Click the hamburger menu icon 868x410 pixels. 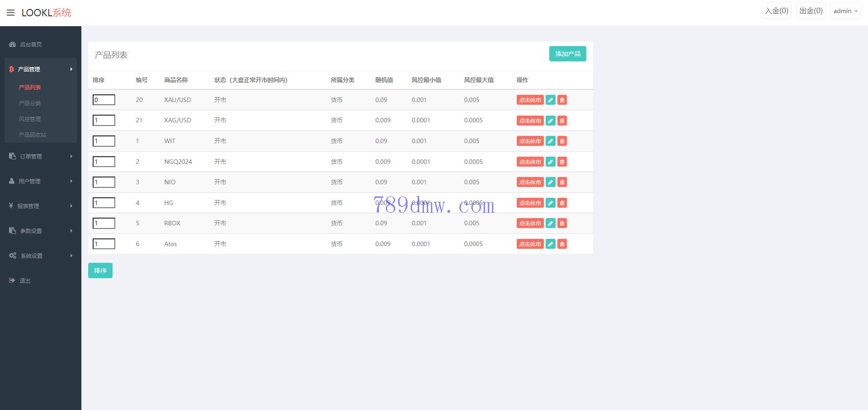click(11, 13)
